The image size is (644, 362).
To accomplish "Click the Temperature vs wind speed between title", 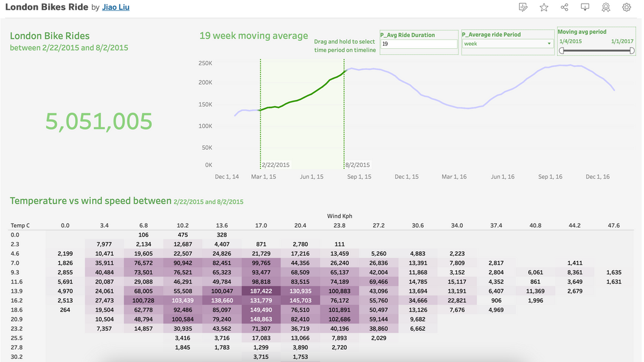I will (x=91, y=201).
